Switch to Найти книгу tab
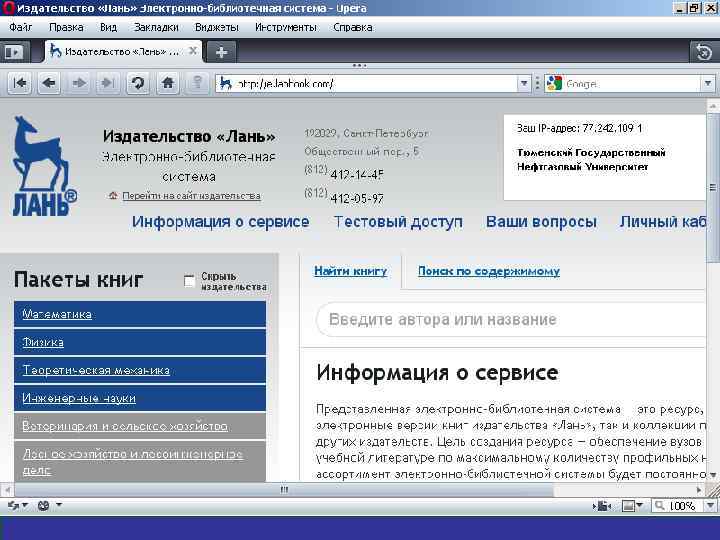The height and width of the screenshot is (540, 720). pos(351,271)
